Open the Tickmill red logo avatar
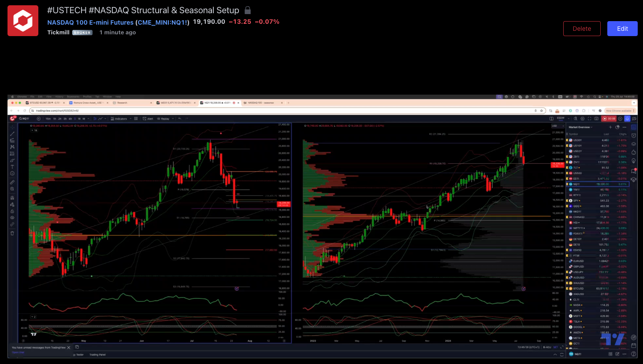The width and height of the screenshot is (643, 364). click(23, 21)
